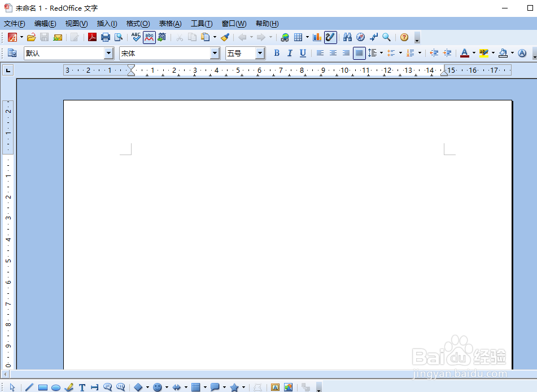Select the Stars shapes tool
Screen dimensions: 537x392
point(234,387)
